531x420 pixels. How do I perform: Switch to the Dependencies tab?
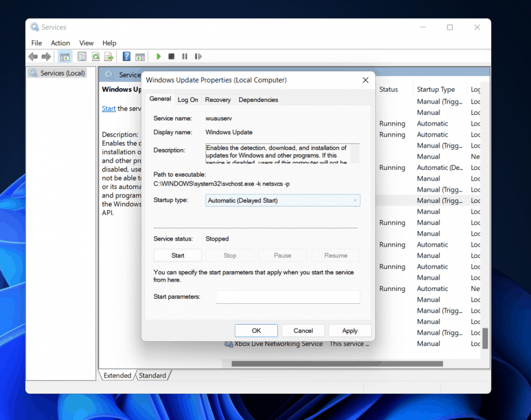pos(258,99)
